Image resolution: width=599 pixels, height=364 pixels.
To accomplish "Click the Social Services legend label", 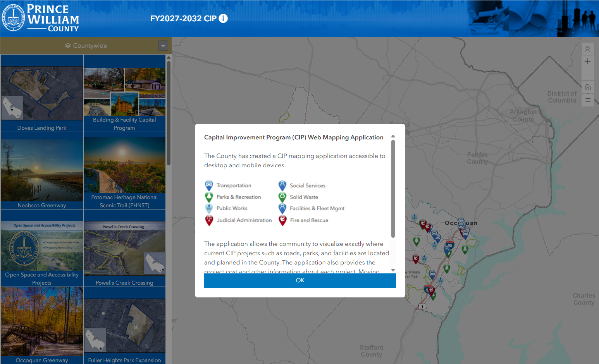I will pyautogui.click(x=308, y=185).
